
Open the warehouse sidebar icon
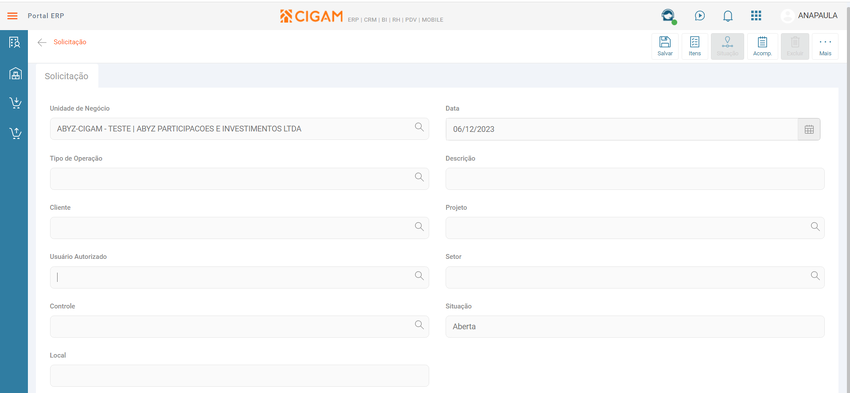click(15, 73)
